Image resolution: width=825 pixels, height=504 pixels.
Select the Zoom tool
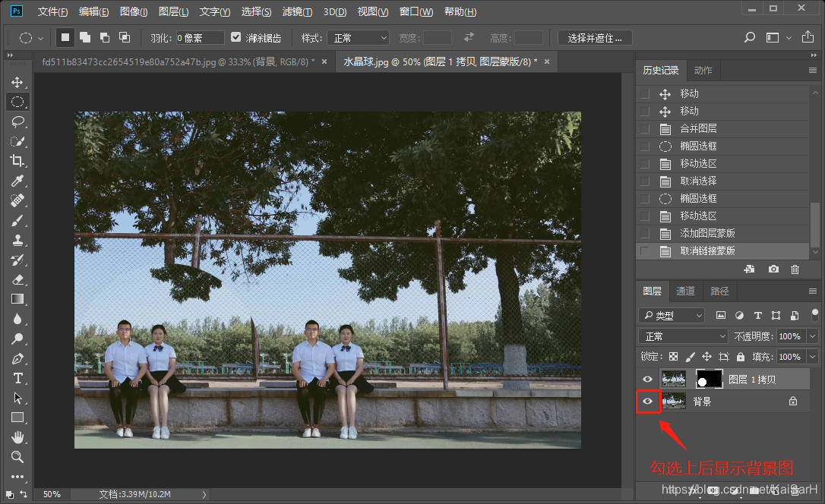click(x=17, y=457)
